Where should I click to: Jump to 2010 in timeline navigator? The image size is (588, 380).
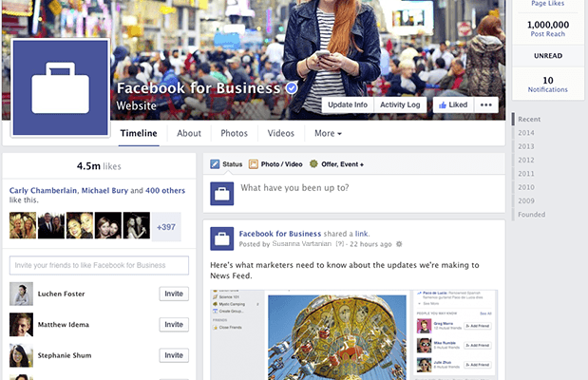526,187
